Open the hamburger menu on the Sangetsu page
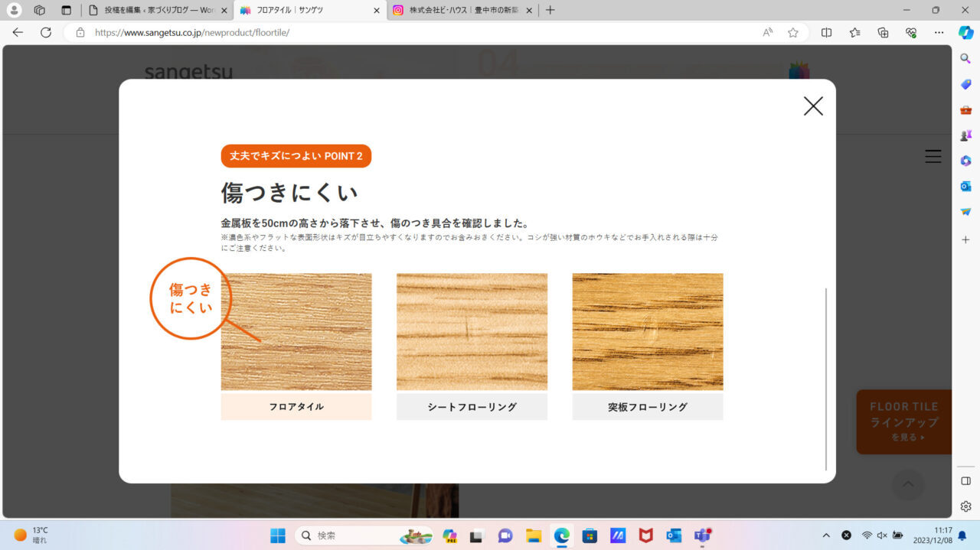The width and height of the screenshot is (980, 550). [x=933, y=156]
